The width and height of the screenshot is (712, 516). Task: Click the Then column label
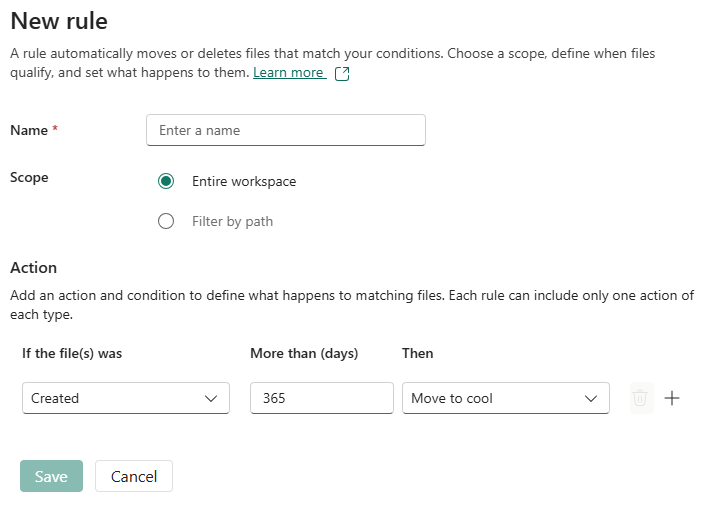click(418, 353)
